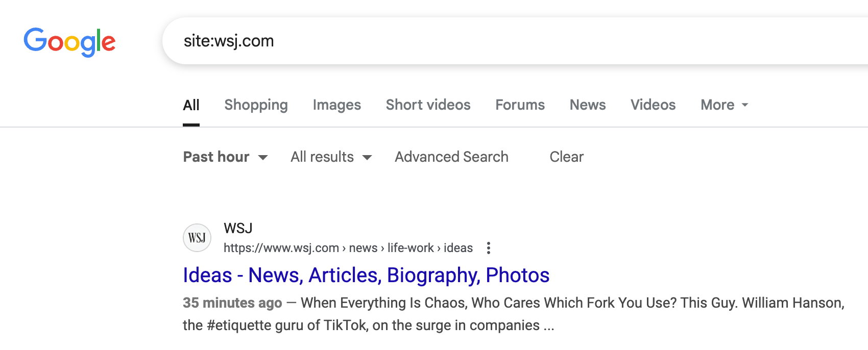Click the Google logo

click(x=69, y=41)
